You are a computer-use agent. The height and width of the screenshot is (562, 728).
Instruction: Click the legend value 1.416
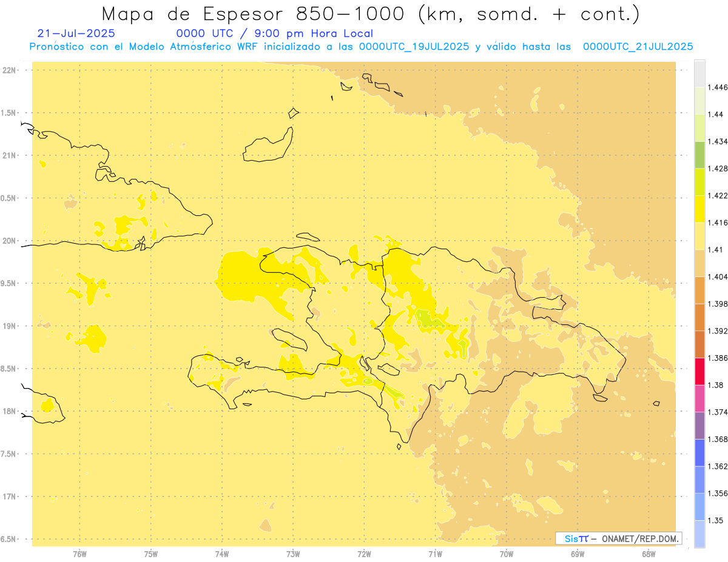718,222
